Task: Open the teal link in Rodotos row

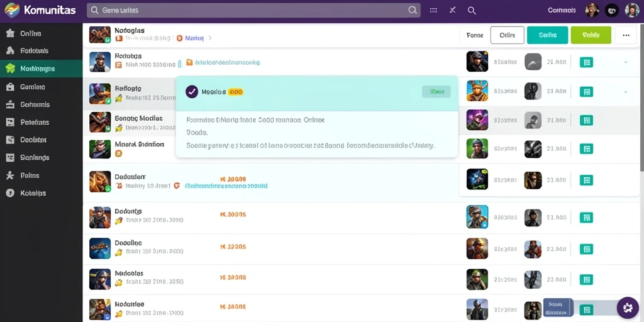Action: (x=228, y=63)
